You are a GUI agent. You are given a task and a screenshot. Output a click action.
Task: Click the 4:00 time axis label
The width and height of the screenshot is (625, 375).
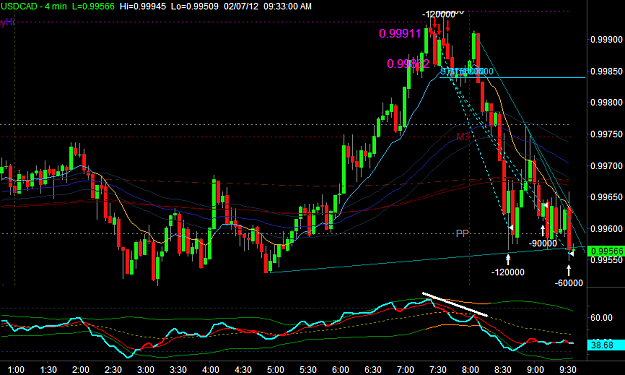coord(210,369)
